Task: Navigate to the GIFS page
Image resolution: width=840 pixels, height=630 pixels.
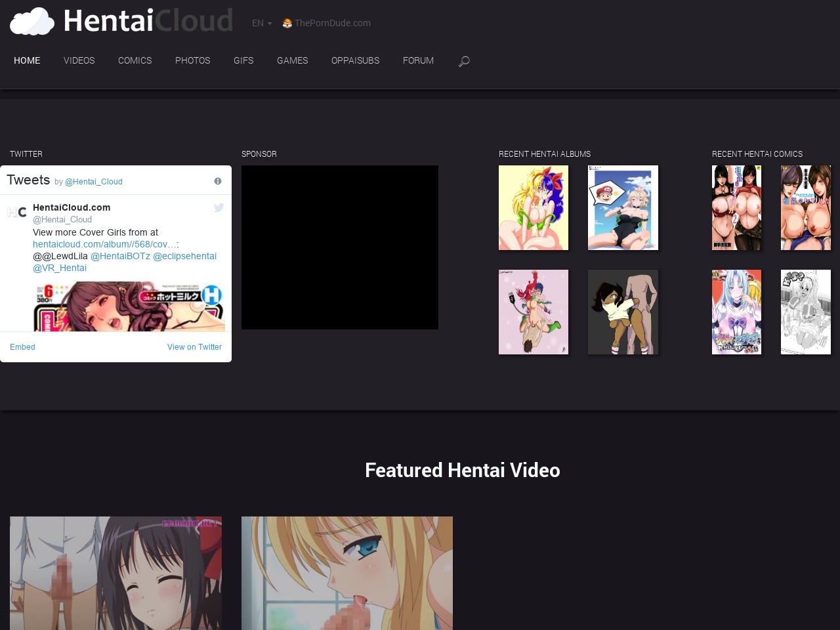Action: click(x=243, y=60)
